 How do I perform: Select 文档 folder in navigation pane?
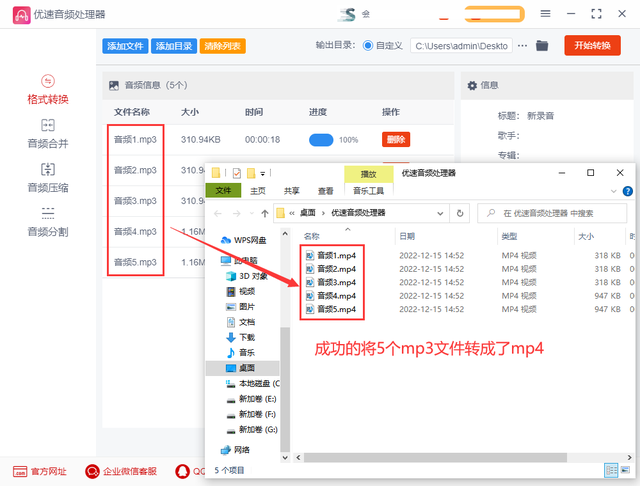pos(241,322)
